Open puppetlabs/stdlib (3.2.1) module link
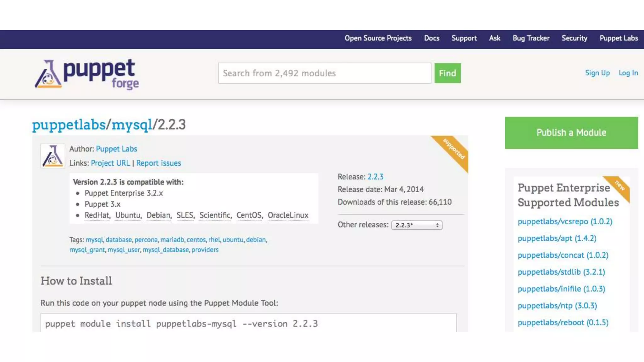The height and width of the screenshot is (362, 644). (x=561, y=272)
